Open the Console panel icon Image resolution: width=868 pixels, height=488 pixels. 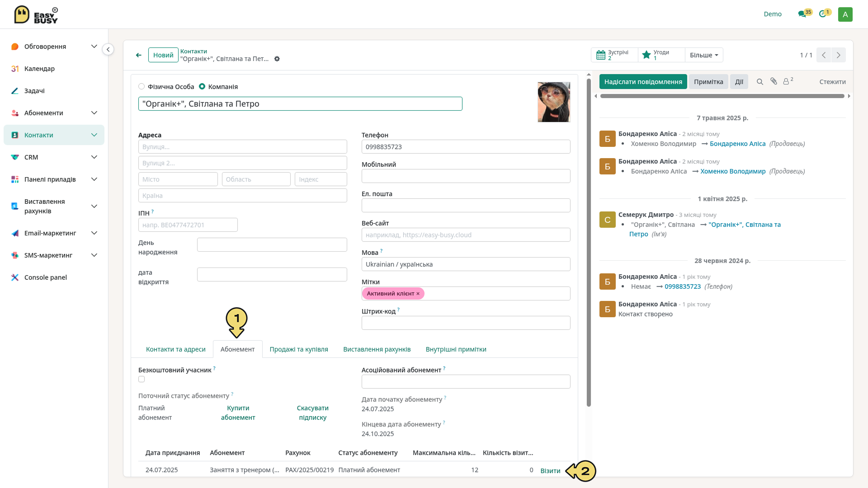pos(15,277)
